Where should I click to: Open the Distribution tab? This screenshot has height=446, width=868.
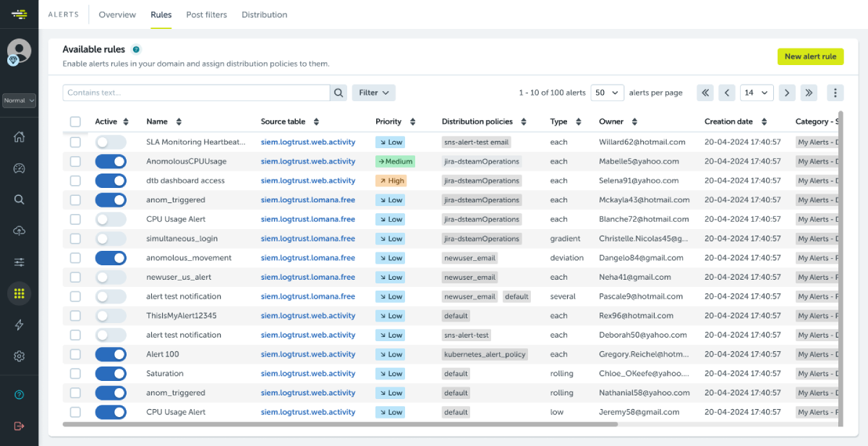pyautogui.click(x=264, y=14)
